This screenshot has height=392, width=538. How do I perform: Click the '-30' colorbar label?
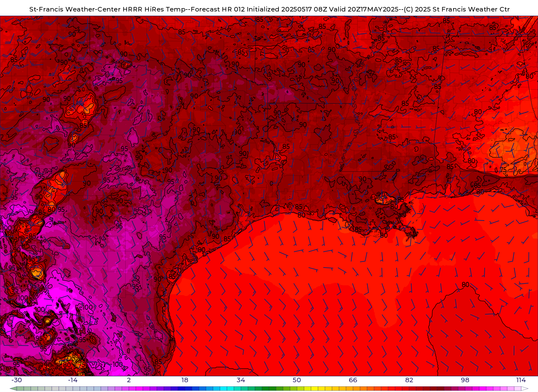(x=17, y=380)
